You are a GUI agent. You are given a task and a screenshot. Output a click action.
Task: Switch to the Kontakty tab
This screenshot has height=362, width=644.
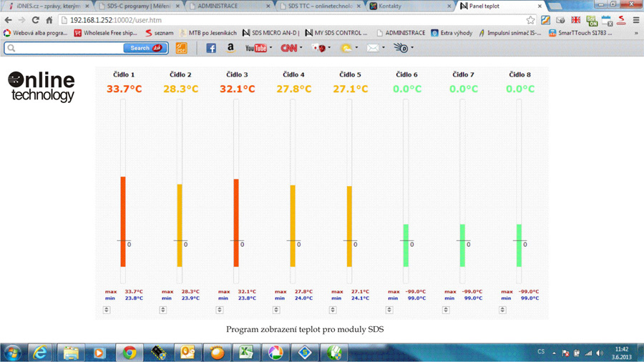pyautogui.click(x=408, y=6)
